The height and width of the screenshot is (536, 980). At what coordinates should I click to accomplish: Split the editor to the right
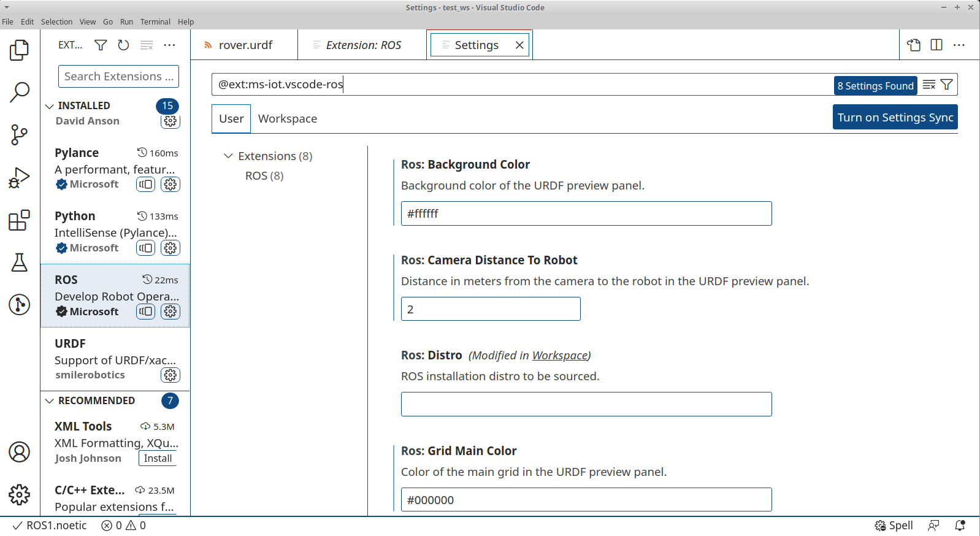pyautogui.click(x=936, y=45)
